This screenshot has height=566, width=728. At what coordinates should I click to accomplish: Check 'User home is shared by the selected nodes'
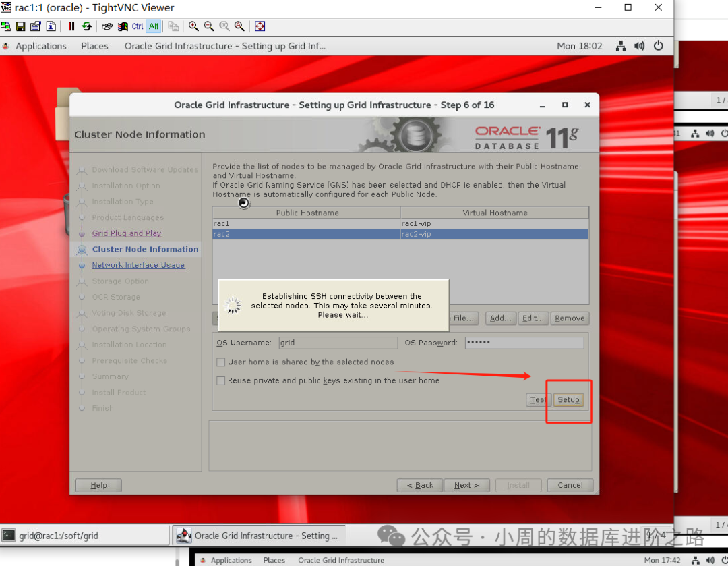pyautogui.click(x=221, y=362)
